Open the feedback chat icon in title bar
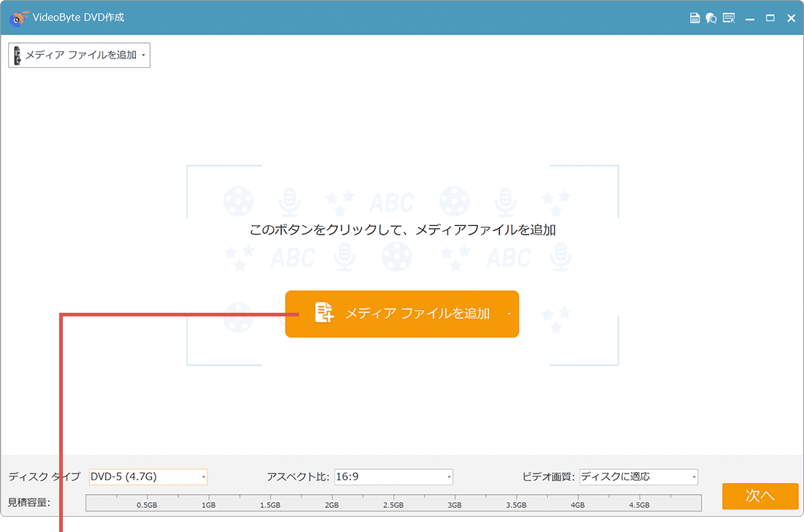The height and width of the screenshot is (532, 804). tap(712, 17)
